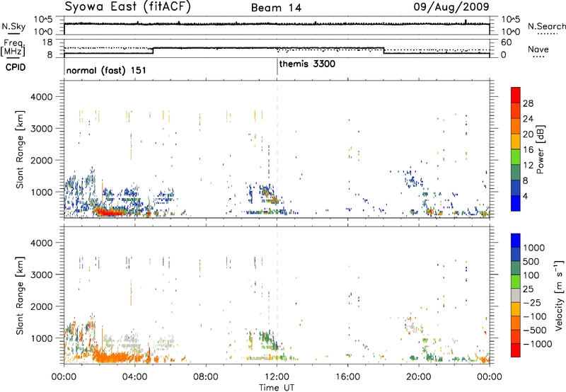
Task: Click the 24 label on Power color bar
Action: (528, 119)
